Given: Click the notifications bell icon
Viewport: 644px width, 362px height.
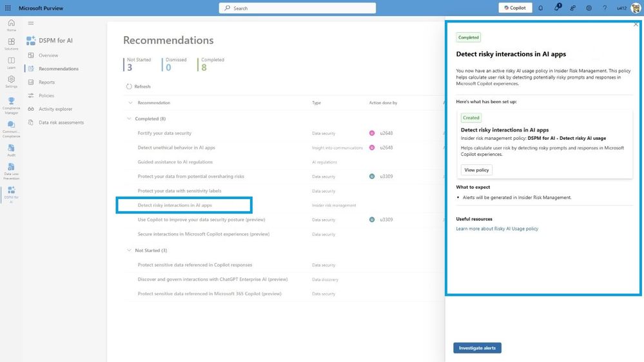Looking at the screenshot, I should (x=540, y=8).
